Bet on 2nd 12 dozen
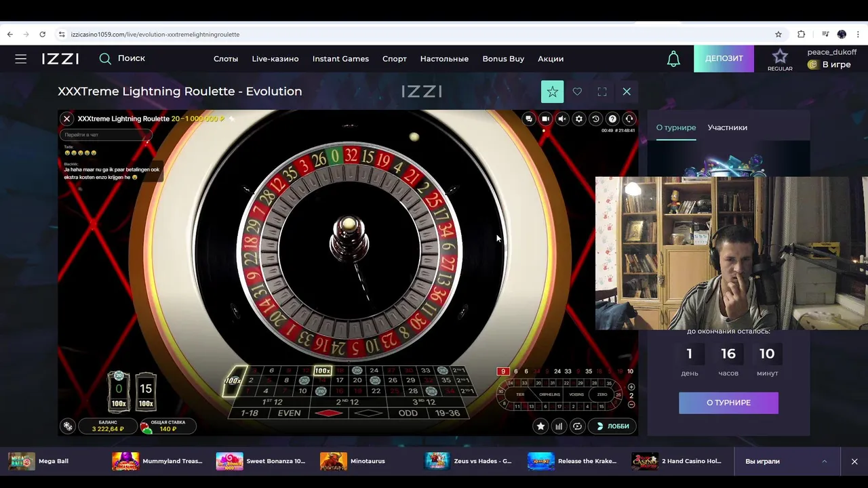The width and height of the screenshot is (868, 488). pyautogui.click(x=350, y=402)
